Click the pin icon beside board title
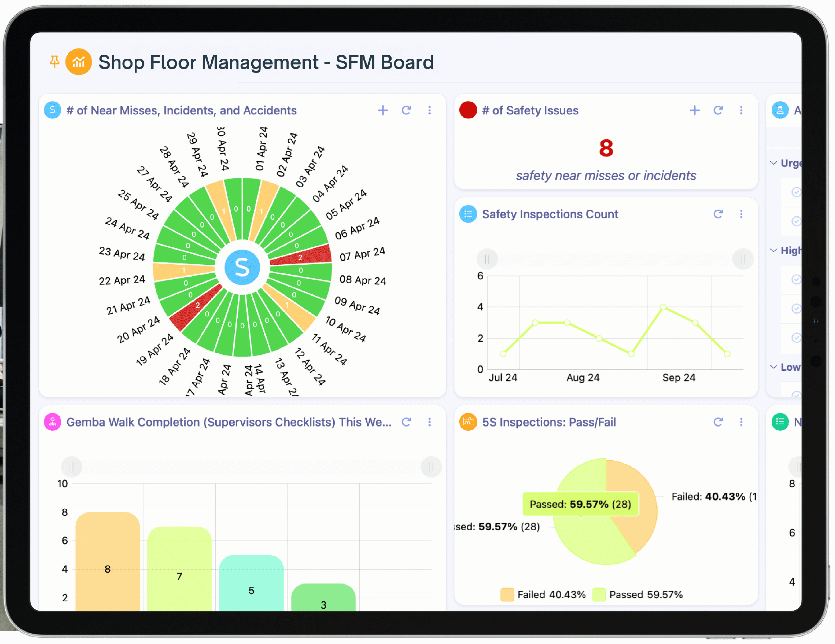Viewport: 835px width, 644px height. pos(55,62)
